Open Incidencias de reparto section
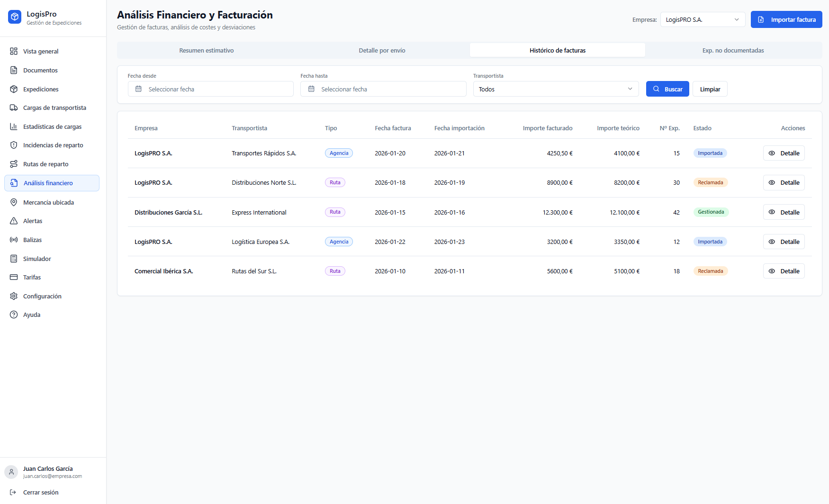Screen dimensions: 829x504 53,145
